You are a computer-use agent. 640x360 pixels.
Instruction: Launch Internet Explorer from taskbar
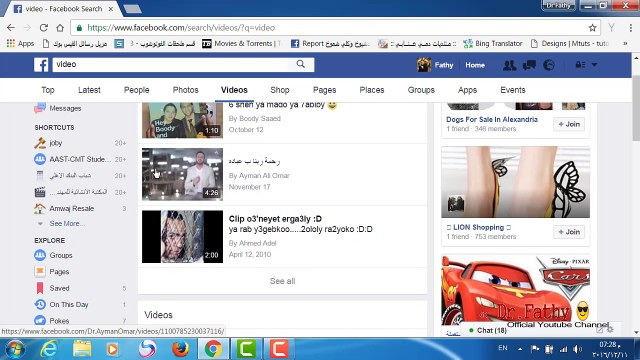[49, 349]
